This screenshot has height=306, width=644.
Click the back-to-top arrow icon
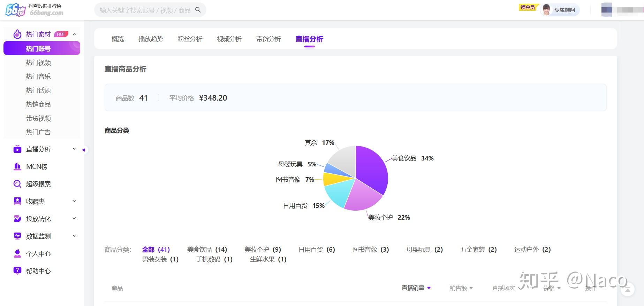point(628,290)
